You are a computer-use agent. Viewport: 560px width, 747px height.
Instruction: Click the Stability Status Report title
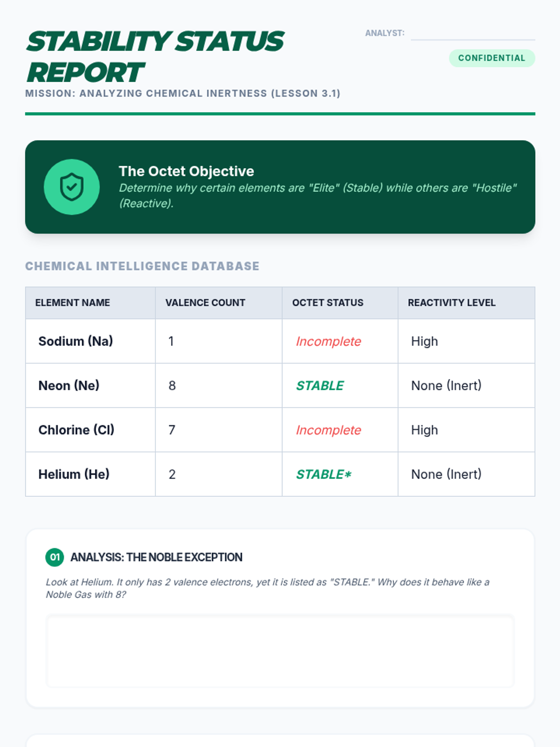(x=155, y=56)
